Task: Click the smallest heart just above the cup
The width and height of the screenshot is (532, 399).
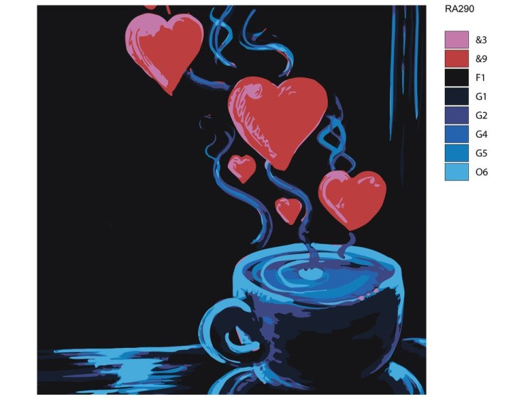Action: [x=289, y=211]
